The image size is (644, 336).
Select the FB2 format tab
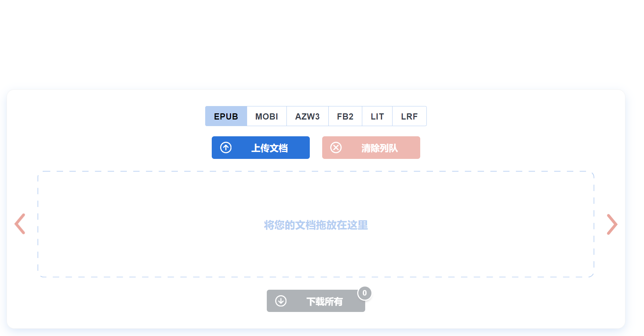point(345,116)
